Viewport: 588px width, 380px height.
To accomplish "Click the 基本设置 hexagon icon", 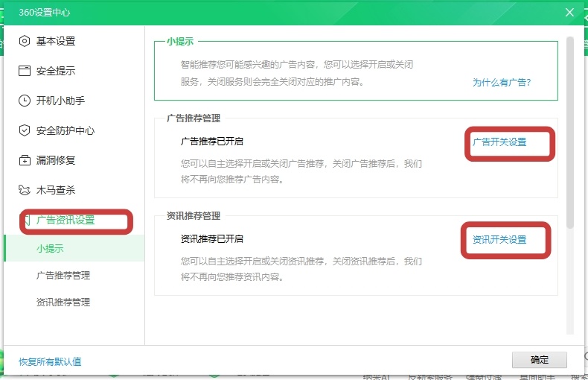I will pyautogui.click(x=25, y=41).
